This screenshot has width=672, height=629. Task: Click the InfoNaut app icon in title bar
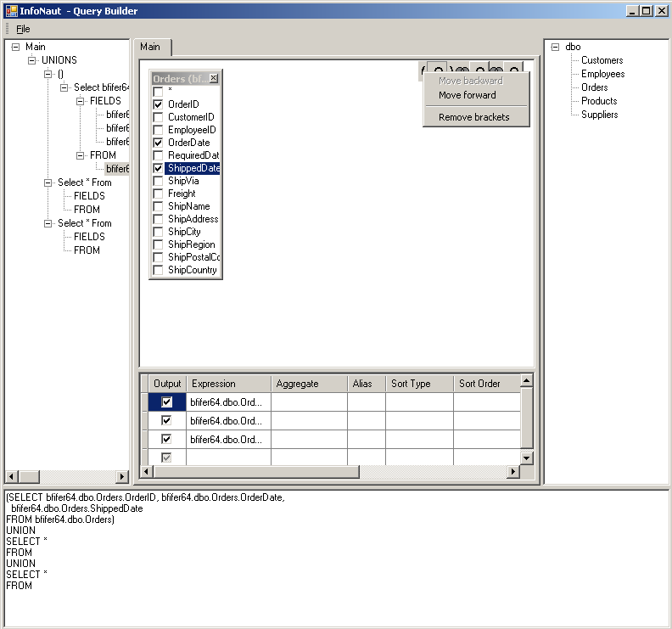click(11, 11)
